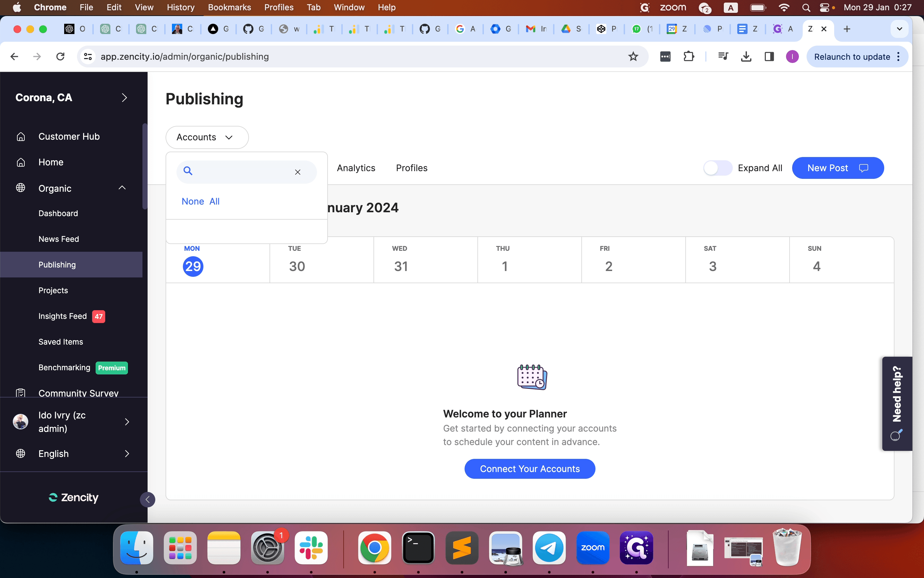Reload the page
Image resolution: width=924 pixels, height=578 pixels.
pos(60,57)
